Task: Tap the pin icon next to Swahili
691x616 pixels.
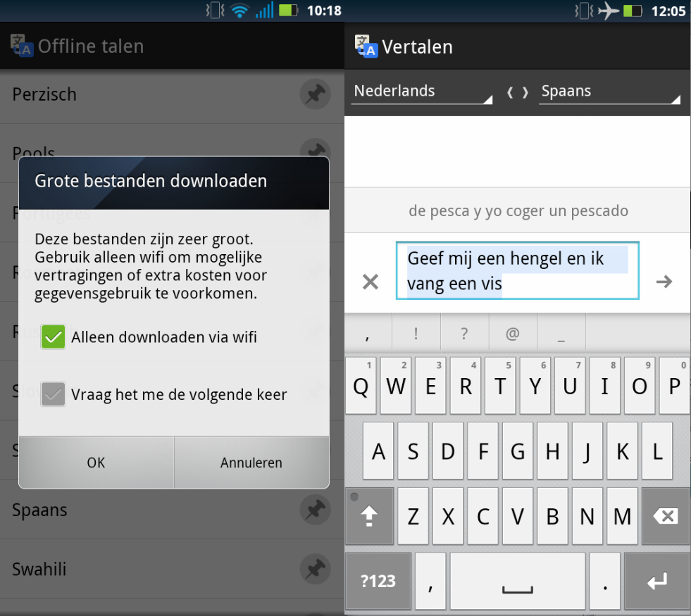Action: (x=314, y=569)
